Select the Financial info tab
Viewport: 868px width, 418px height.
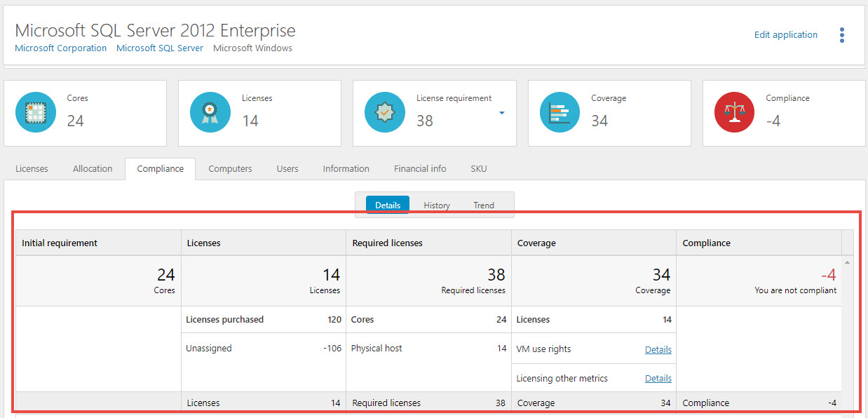pyautogui.click(x=420, y=169)
